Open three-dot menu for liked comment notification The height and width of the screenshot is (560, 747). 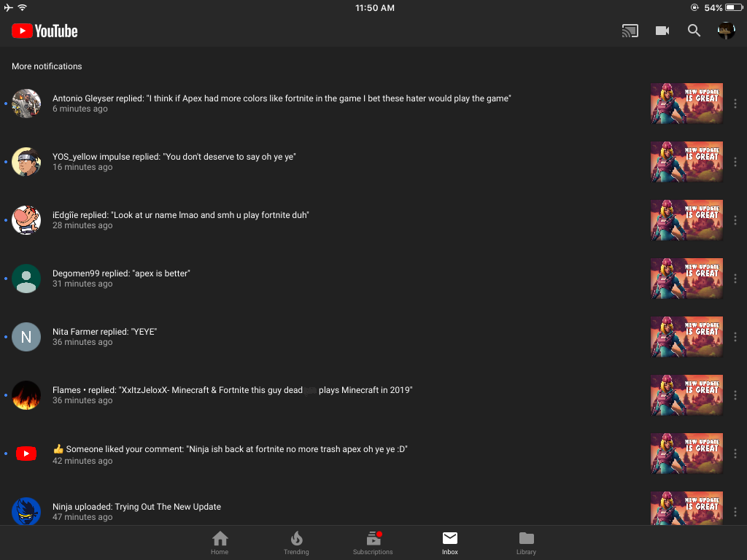[735, 454]
